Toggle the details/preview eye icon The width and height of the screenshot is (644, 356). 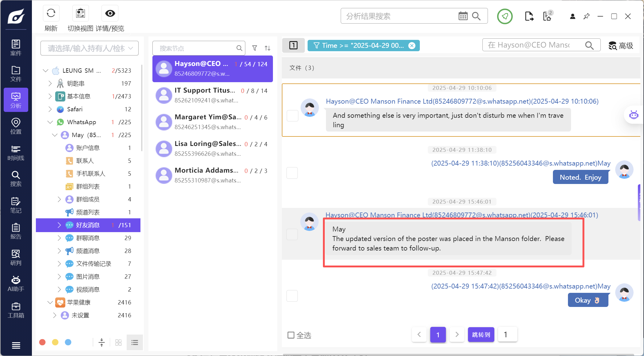coord(110,13)
